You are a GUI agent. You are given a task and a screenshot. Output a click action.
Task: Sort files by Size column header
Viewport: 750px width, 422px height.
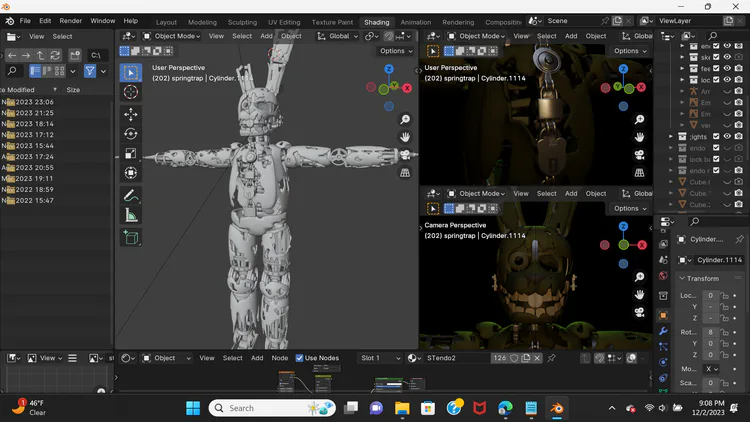73,90
